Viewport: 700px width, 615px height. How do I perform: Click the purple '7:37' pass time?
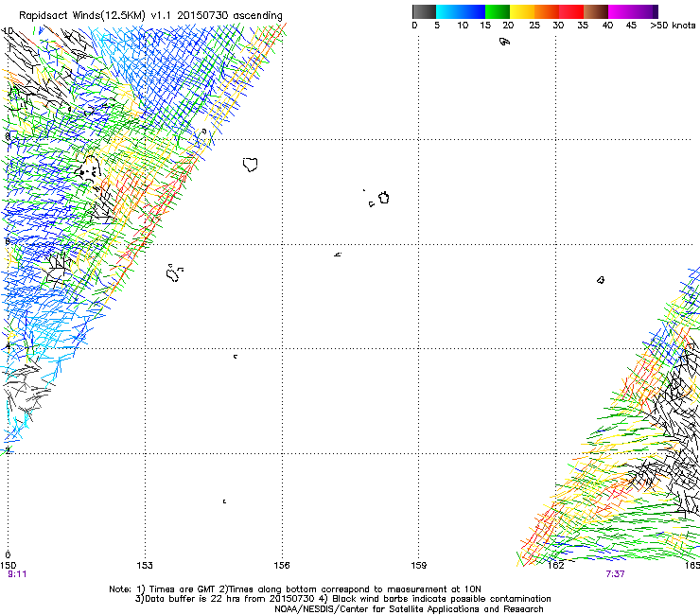(x=615, y=574)
